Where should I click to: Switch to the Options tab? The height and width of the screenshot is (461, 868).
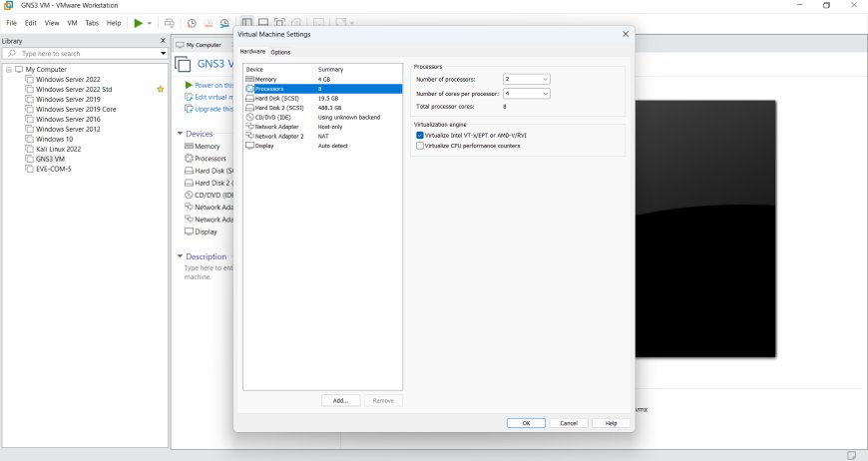click(280, 52)
